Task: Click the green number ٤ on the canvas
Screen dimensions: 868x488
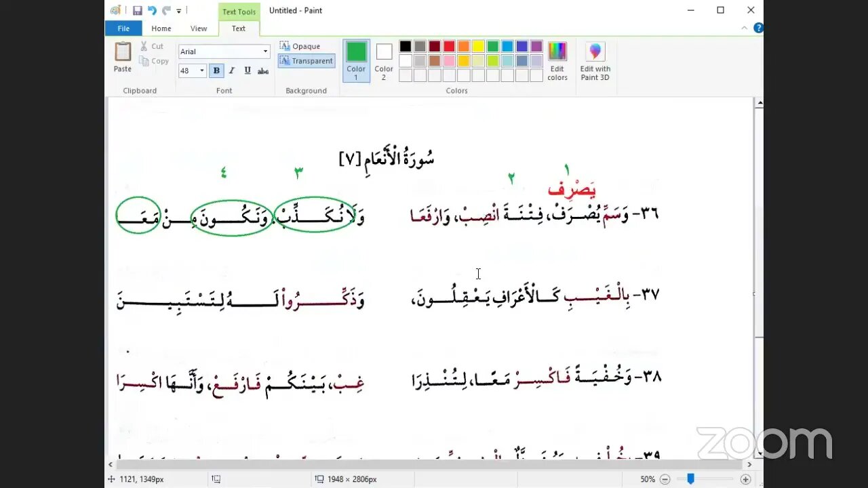Action: click(223, 173)
